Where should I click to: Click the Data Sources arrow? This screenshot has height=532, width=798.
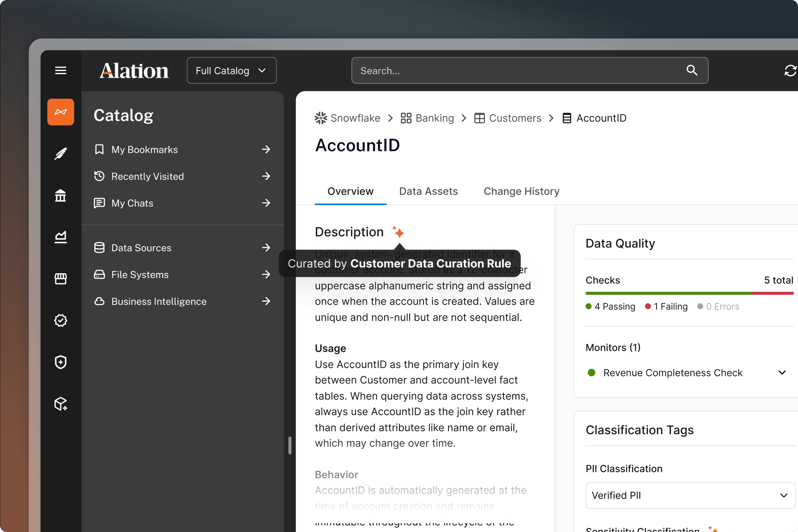point(266,248)
